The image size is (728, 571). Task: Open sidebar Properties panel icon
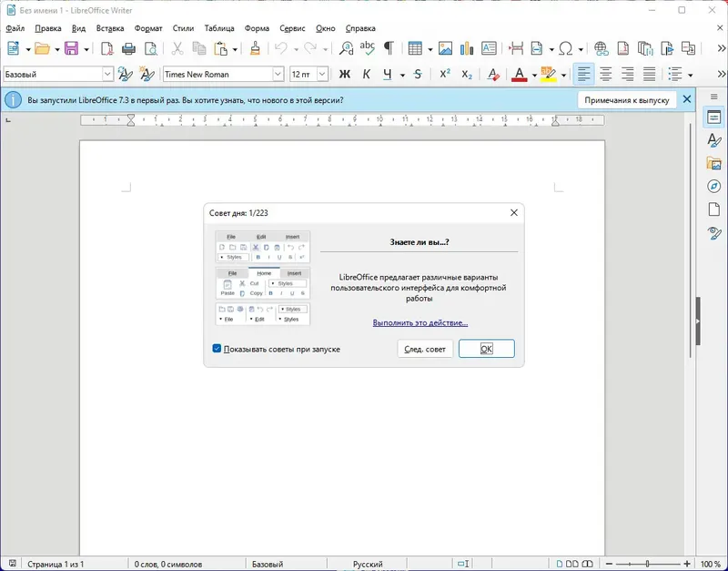pos(713,117)
